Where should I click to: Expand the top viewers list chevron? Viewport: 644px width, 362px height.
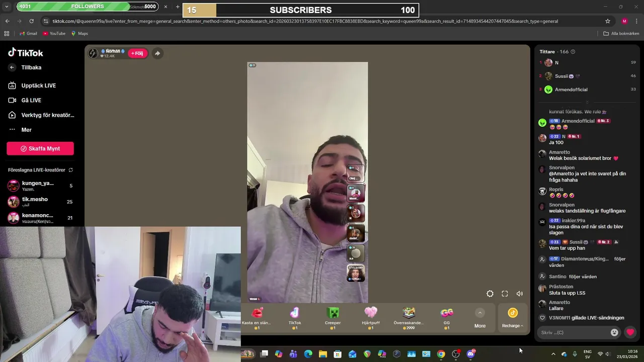coord(587,102)
